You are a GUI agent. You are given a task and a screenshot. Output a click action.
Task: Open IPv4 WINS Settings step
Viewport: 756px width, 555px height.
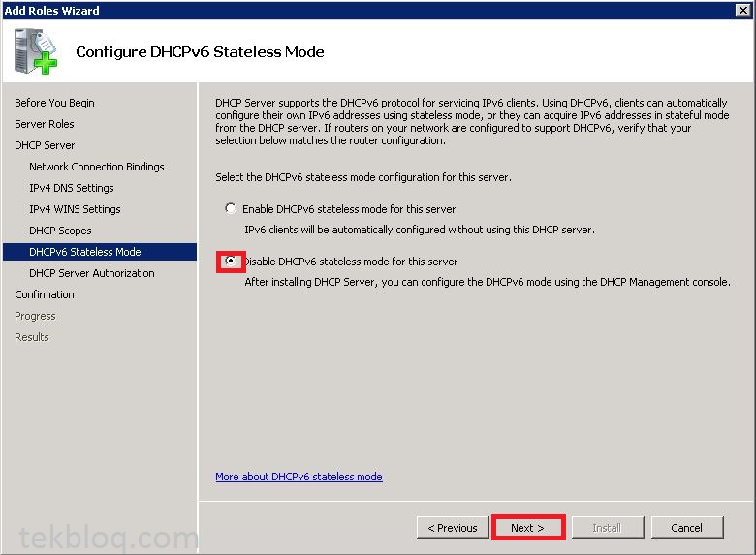point(75,209)
